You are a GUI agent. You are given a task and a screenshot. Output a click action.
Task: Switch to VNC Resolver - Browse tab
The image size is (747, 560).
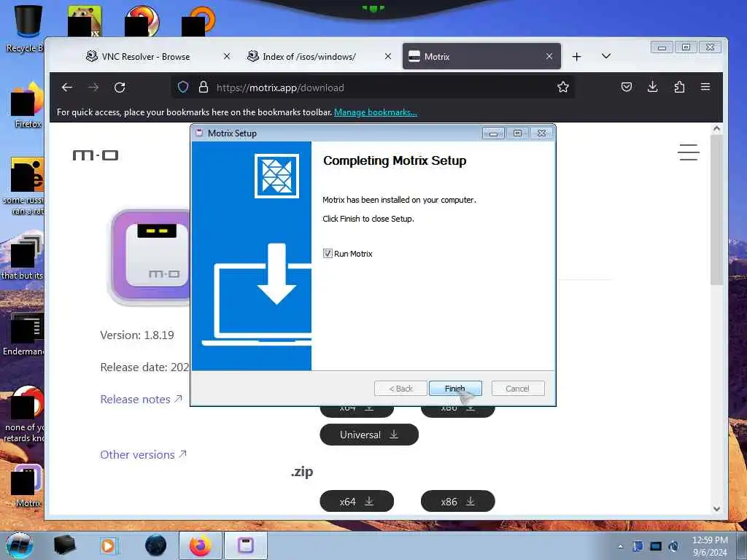(145, 57)
